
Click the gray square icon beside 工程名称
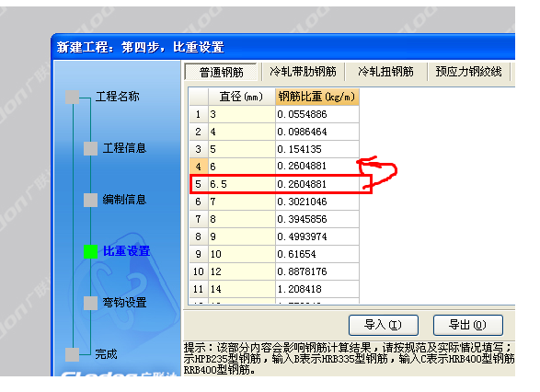72,98
